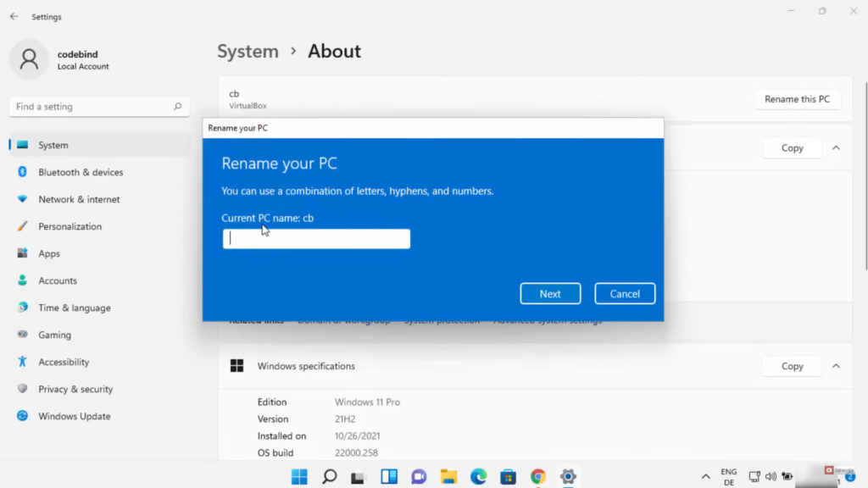This screenshot has width=868, height=488.
Task: Collapse the Device specifications section chevron
Action: [x=836, y=147]
